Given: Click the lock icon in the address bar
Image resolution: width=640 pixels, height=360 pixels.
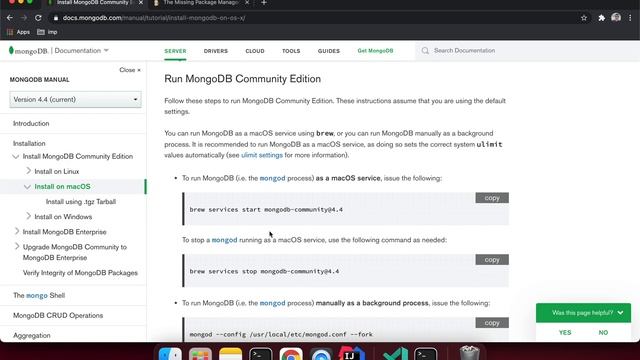Looking at the screenshot, I should pos(56,18).
